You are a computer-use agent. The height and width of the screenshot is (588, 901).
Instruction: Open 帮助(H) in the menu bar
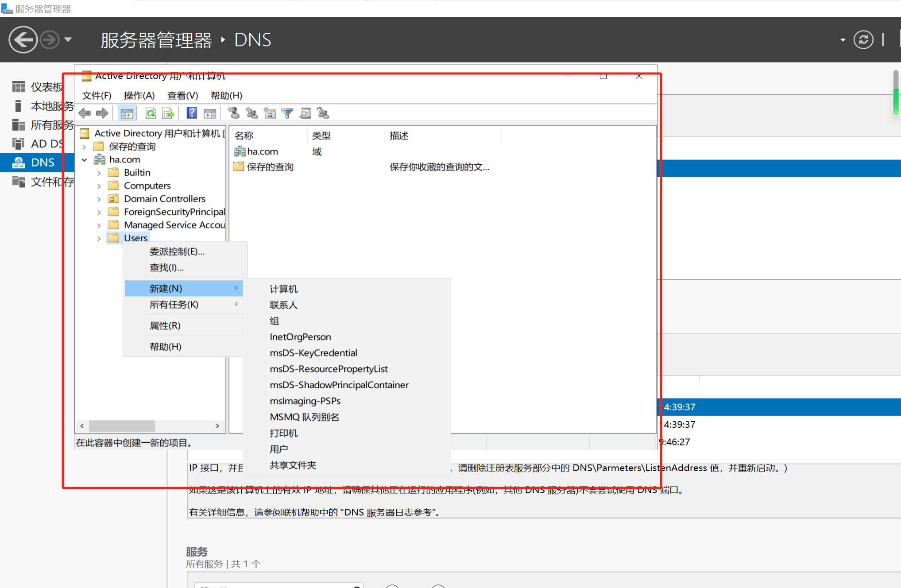226,95
